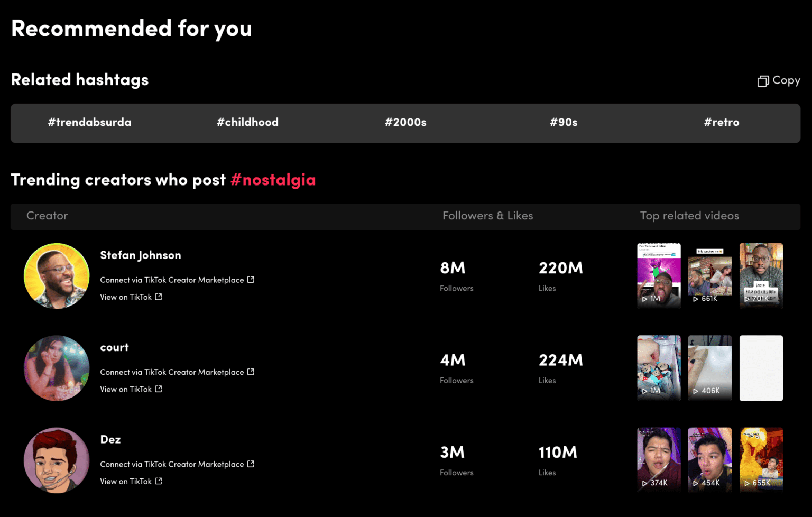Click the Copy icon for related hashtags
Viewport: 812px width, 517px height.
click(x=763, y=81)
